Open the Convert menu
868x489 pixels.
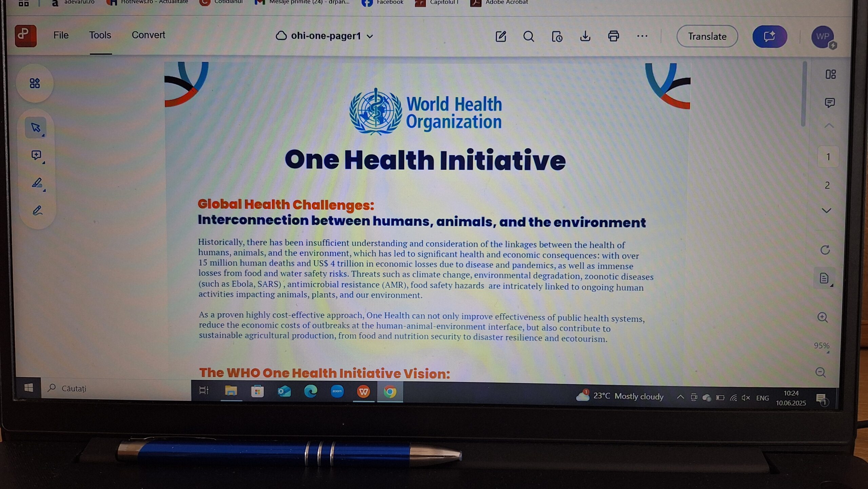point(148,35)
